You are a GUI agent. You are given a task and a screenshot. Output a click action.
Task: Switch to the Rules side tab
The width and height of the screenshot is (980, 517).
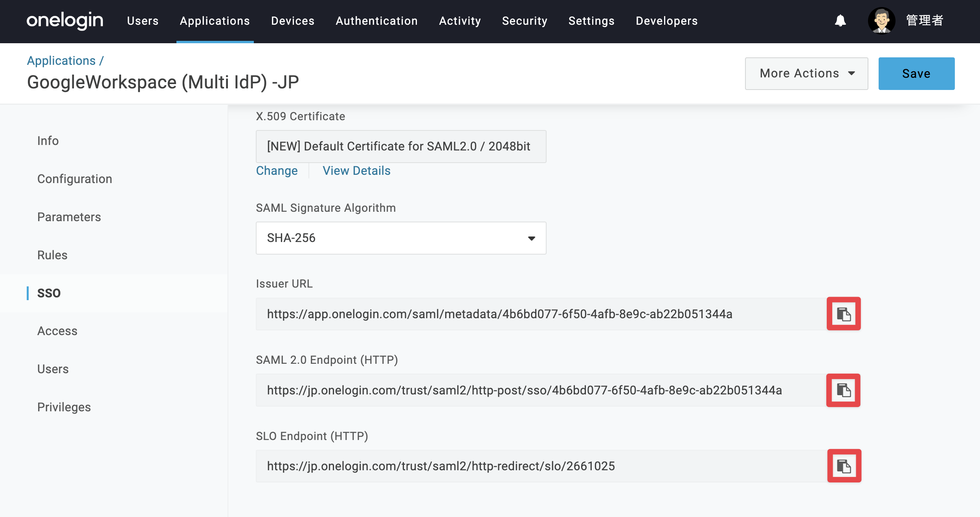coord(52,255)
